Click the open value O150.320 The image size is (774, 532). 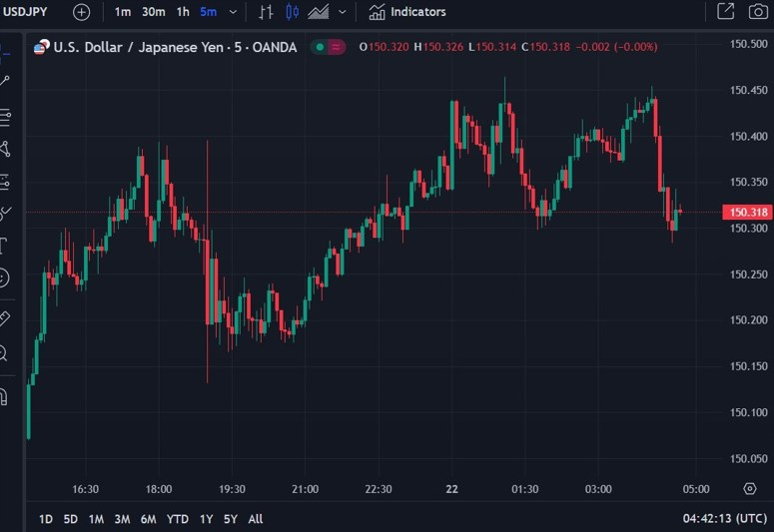click(384, 47)
